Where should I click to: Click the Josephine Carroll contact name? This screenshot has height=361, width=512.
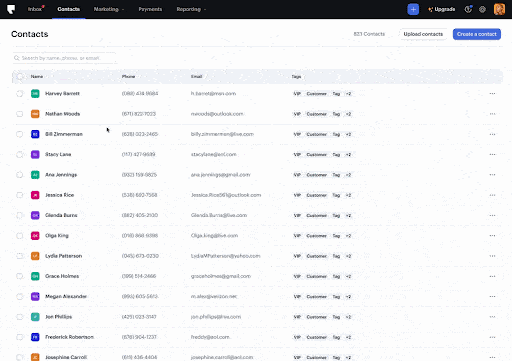point(66,357)
